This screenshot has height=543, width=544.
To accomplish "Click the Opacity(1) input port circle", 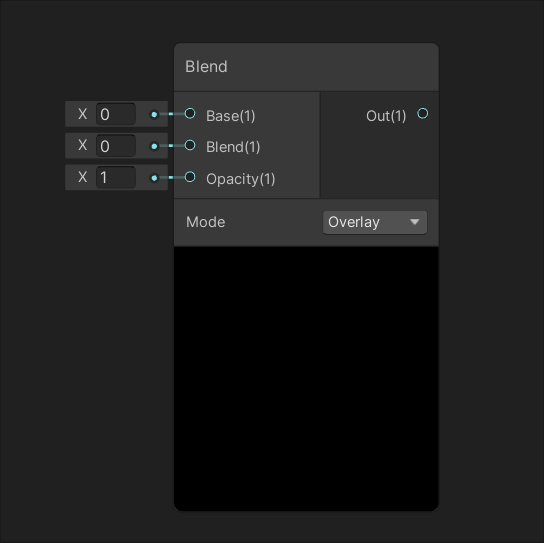I will (190, 177).
